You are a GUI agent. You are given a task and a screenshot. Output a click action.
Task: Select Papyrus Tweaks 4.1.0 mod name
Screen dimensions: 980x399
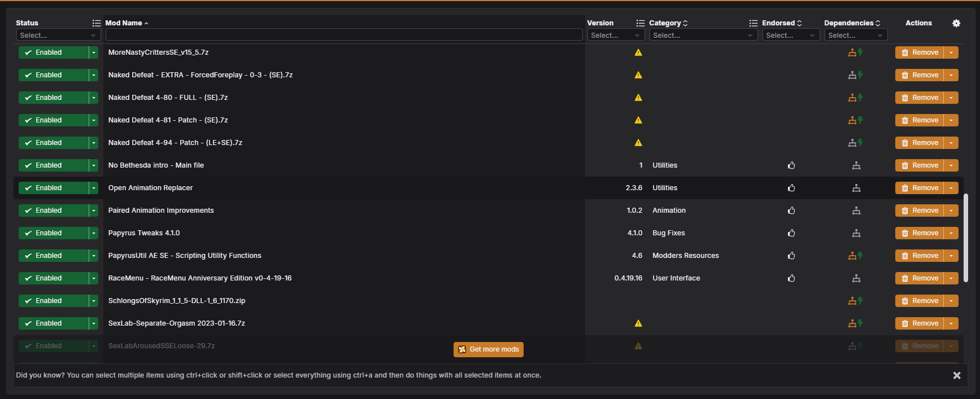tap(144, 233)
